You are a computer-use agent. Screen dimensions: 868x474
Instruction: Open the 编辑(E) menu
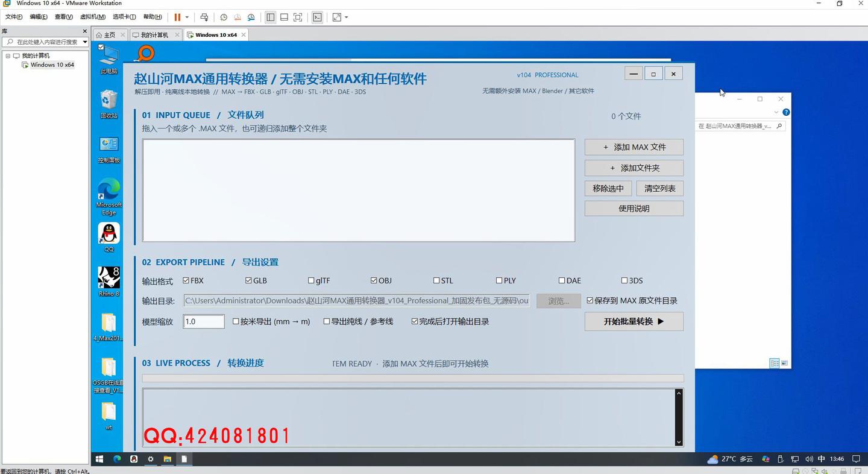[39, 17]
